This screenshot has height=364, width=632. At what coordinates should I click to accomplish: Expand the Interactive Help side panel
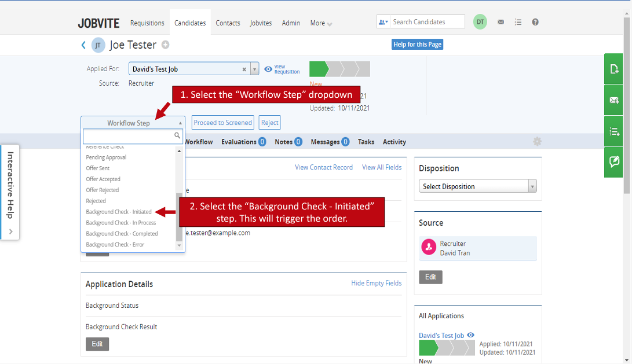click(10, 231)
